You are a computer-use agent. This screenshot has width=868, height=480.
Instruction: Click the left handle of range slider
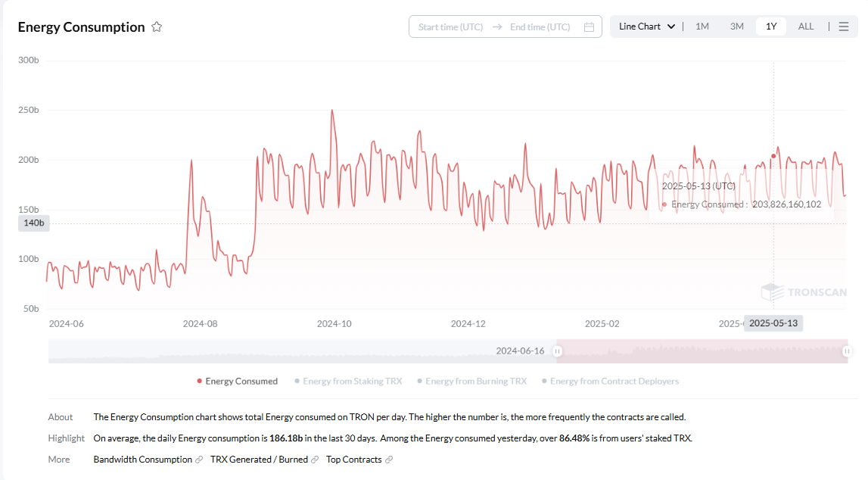click(x=558, y=351)
